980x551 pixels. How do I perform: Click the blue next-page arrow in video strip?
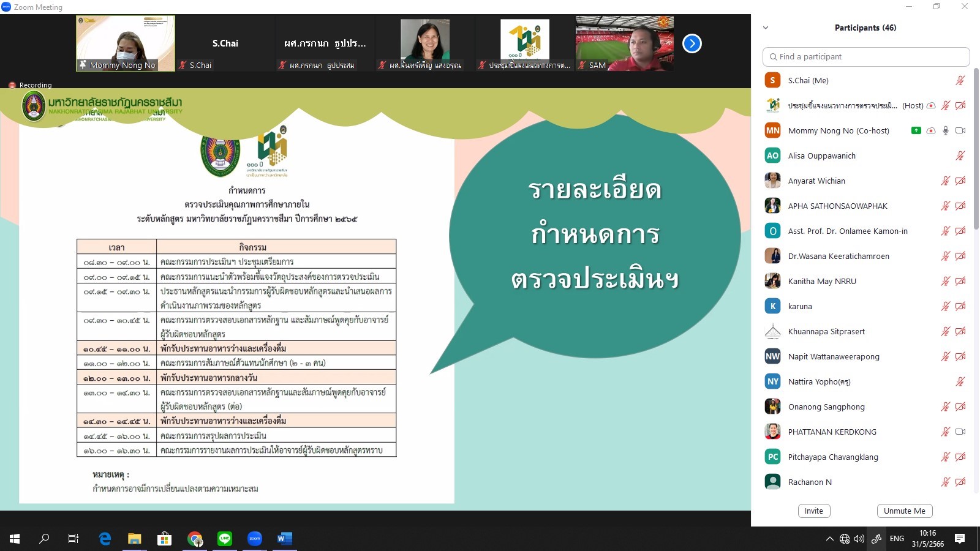pyautogui.click(x=692, y=43)
